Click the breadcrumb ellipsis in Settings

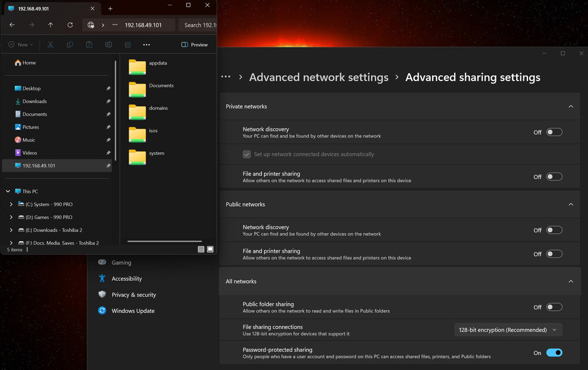click(x=226, y=77)
